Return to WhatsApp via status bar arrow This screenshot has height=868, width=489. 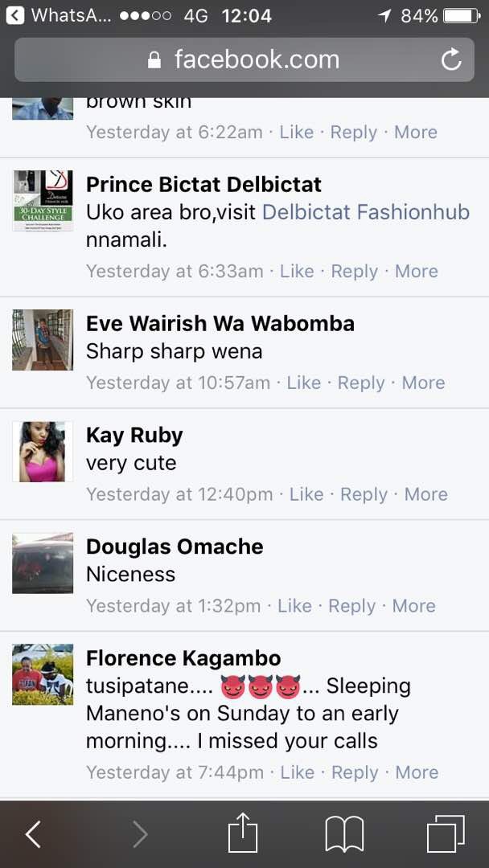pos(15,15)
